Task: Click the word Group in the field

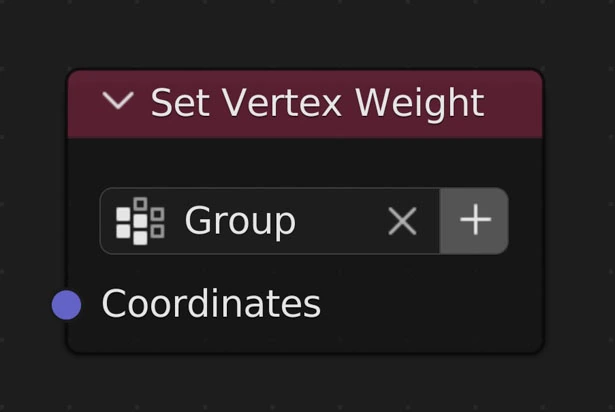Action: point(240,221)
